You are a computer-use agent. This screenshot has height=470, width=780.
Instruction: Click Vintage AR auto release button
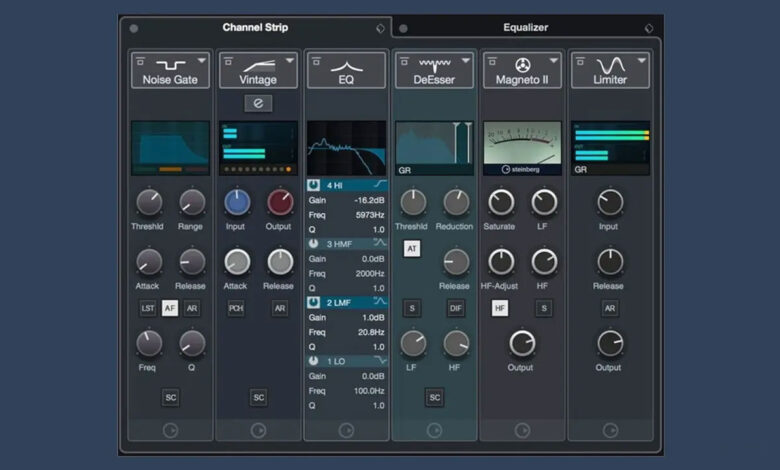pyautogui.click(x=280, y=308)
